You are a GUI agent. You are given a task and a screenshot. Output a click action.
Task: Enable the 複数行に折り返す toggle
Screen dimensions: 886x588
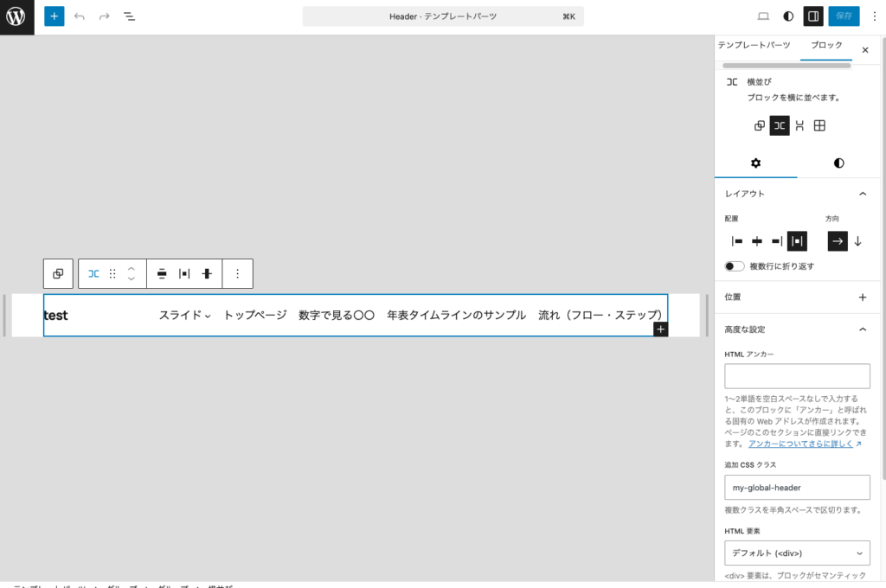tap(735, 265)
